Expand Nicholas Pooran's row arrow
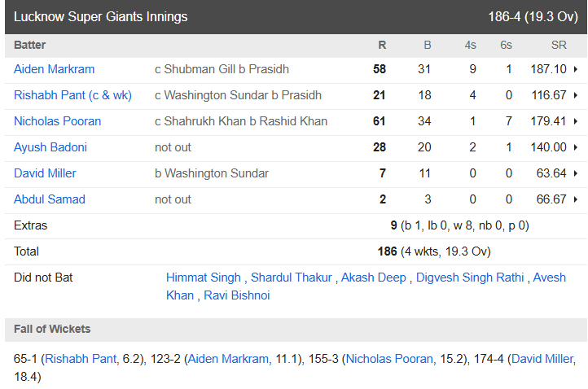Screen dimensions: 588x389 tap(576, 121)
